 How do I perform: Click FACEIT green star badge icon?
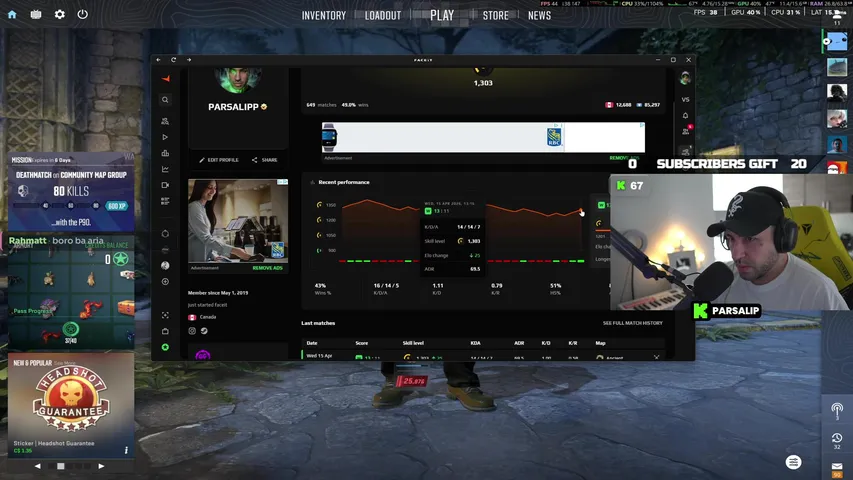point(165,347)
